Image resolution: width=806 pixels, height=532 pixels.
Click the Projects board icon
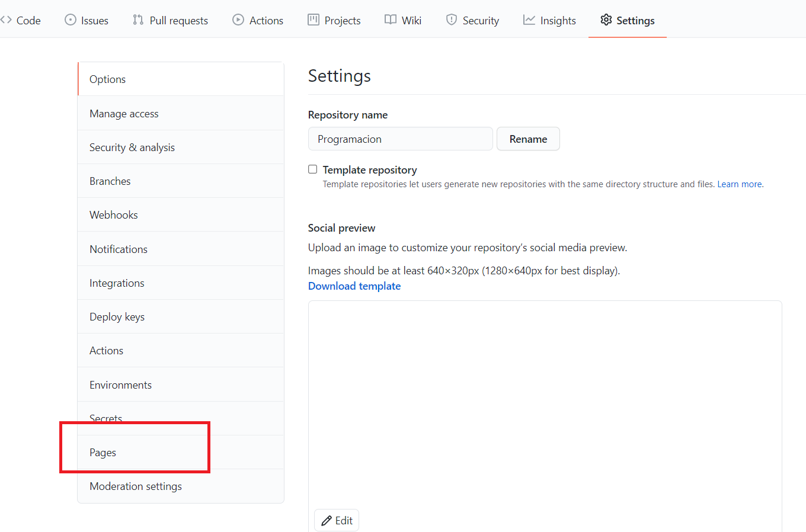(x=314, y=20)
